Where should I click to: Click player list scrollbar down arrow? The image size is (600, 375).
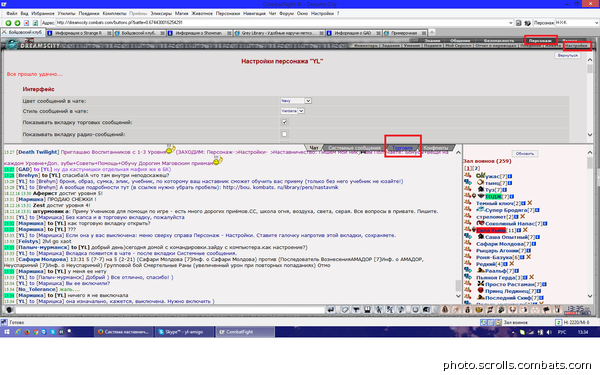click(x=590, y=296)
